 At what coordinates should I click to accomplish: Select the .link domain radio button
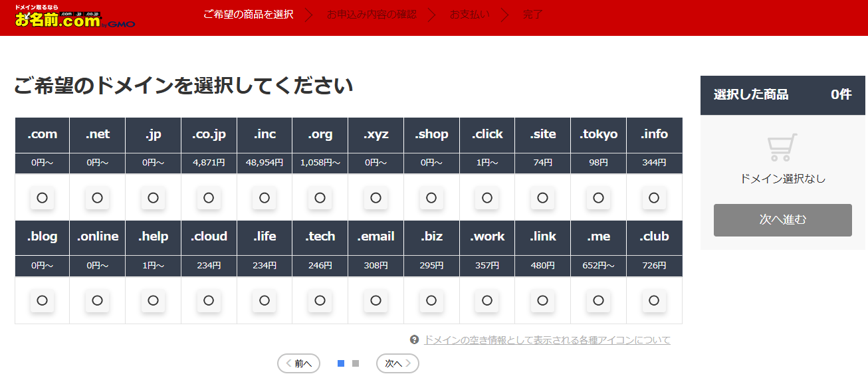click(542, 300)
